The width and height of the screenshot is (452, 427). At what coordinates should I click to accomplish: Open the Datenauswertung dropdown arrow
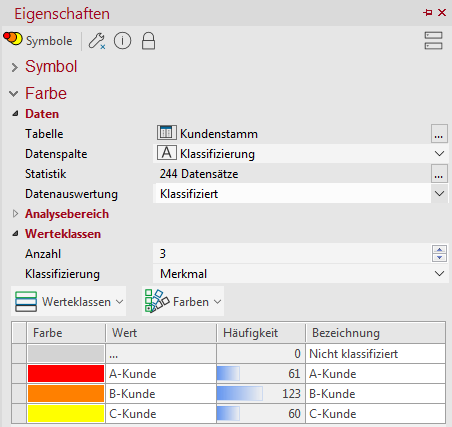439,194
